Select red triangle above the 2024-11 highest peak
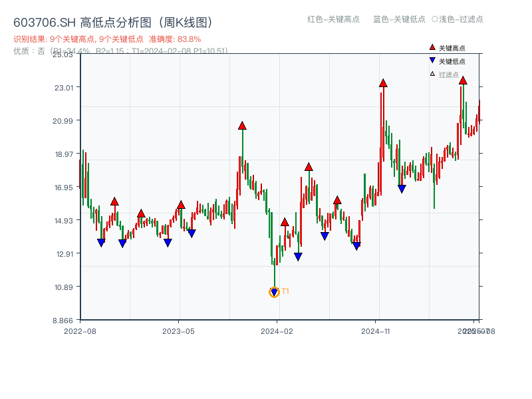Image resolution: width=532 pixels, height=399 pixels. tap(383, 82)
